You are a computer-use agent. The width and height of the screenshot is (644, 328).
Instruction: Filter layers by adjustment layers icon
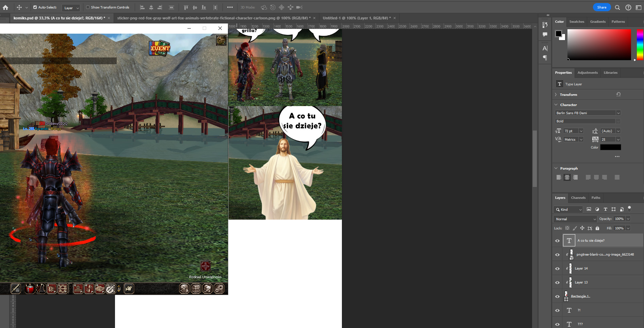click(x=597, y=209)
